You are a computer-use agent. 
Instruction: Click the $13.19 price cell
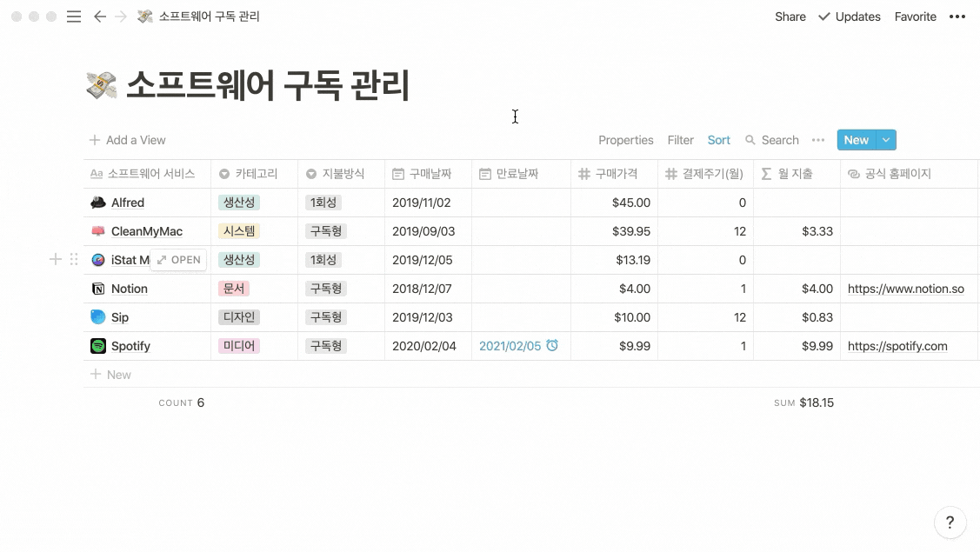(x=615, y=260)
